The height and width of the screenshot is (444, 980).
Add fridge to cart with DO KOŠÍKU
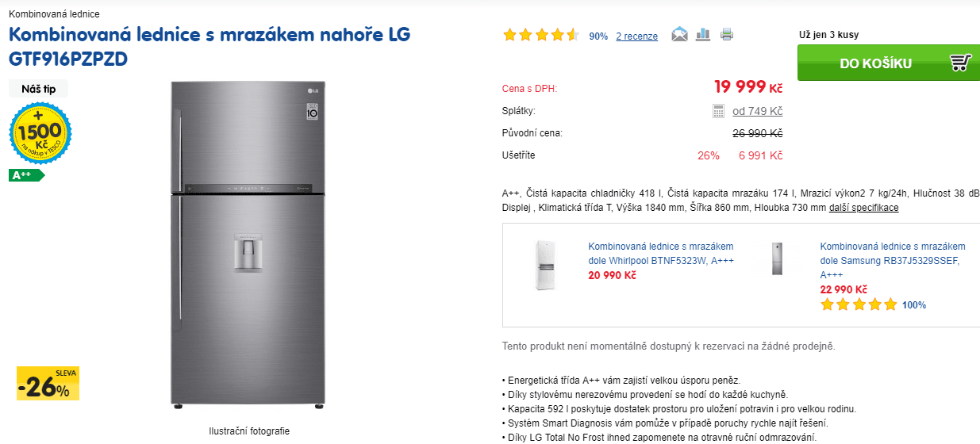887,63
